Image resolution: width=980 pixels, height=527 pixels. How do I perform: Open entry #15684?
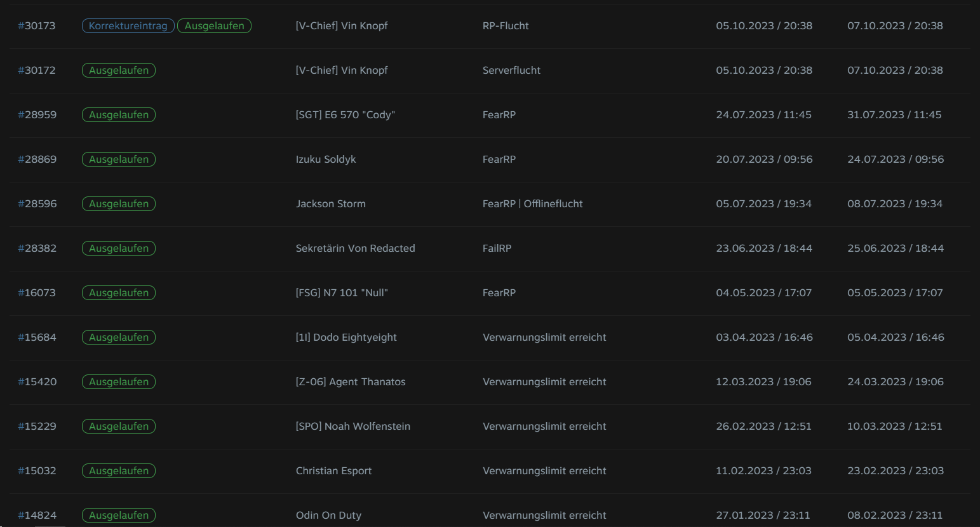pos(37,338)
